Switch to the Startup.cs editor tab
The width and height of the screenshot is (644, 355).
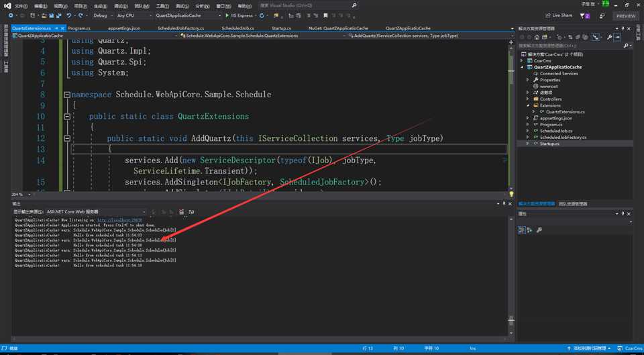pos(281,28)
